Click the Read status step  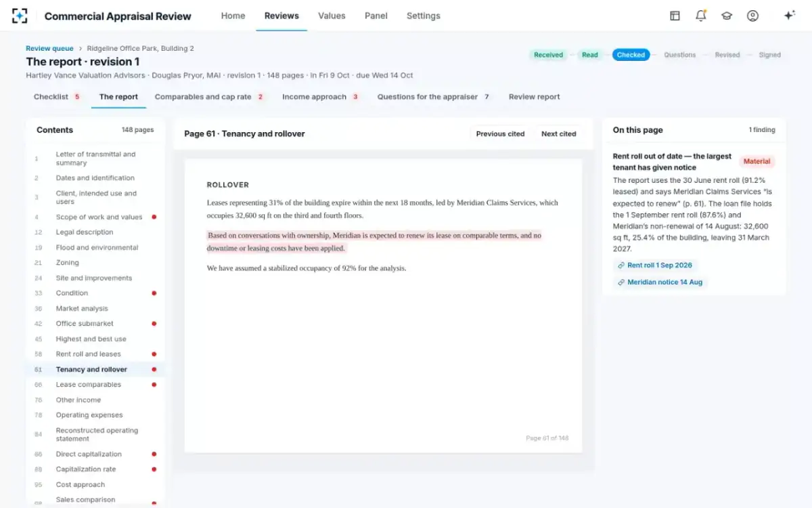coord(590,55)
